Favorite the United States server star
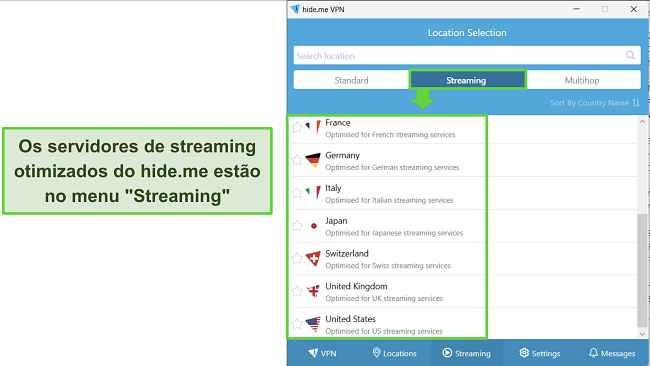Viewport: 650px width, 366px height. coord(297,324)
